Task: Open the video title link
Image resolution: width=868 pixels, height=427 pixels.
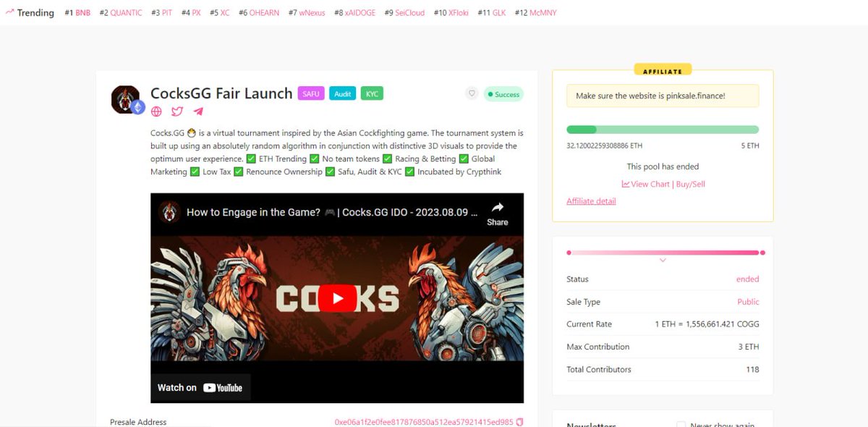Action: (x=332, y=213)
